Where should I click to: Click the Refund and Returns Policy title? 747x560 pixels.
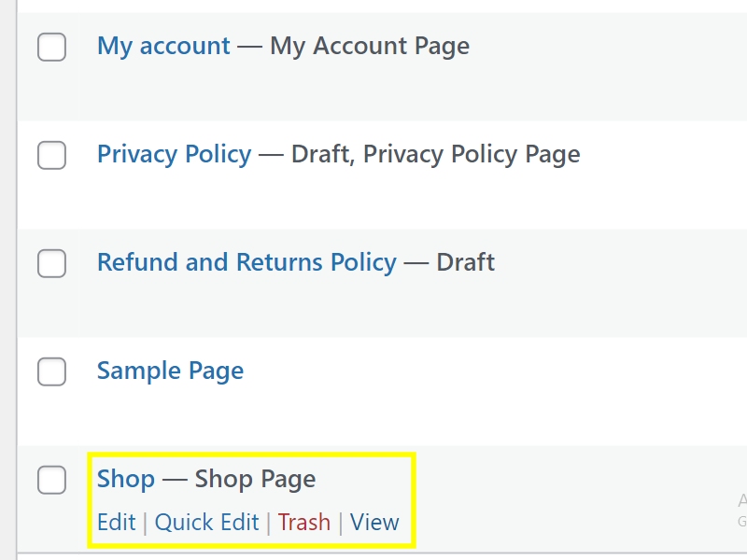[247, 262]
